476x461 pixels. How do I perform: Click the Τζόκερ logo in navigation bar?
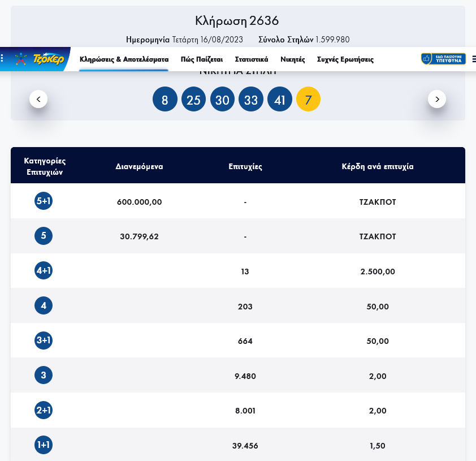click(38, 59)
